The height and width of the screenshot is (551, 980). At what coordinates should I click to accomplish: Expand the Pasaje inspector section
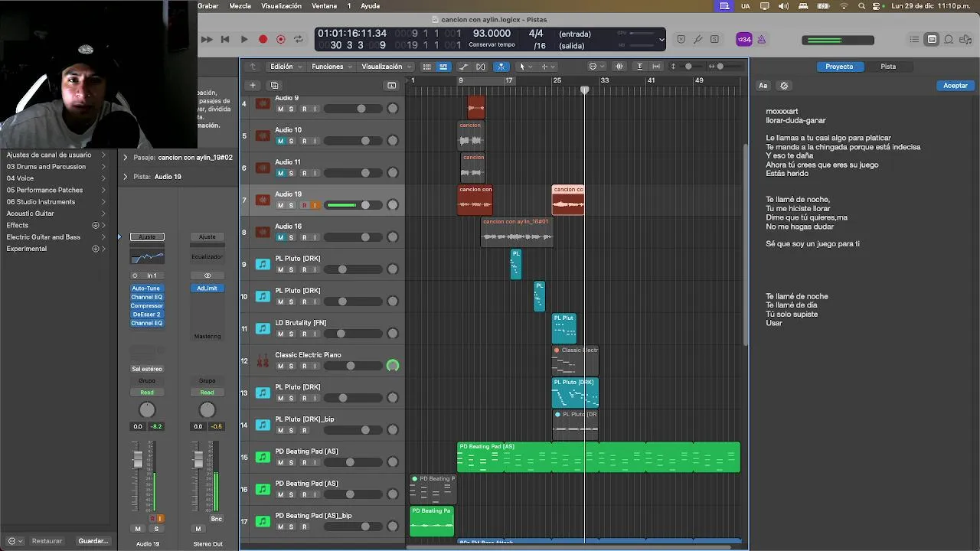(x=126, y=158)
